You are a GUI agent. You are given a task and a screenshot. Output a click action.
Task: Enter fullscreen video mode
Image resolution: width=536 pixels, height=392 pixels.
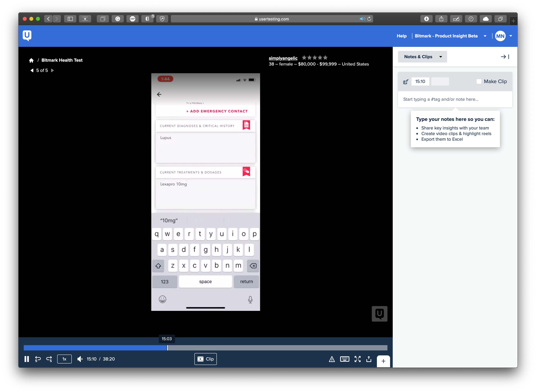pos(357,359)
